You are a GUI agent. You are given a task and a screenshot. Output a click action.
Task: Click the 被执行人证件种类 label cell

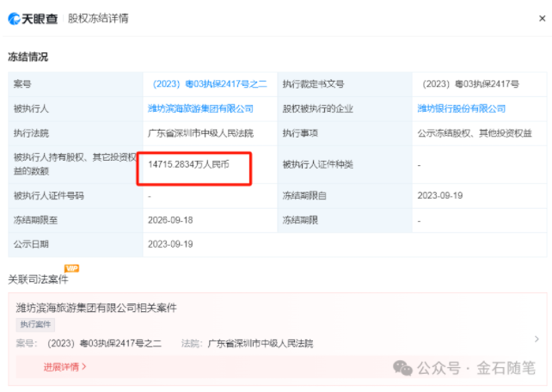345,165
